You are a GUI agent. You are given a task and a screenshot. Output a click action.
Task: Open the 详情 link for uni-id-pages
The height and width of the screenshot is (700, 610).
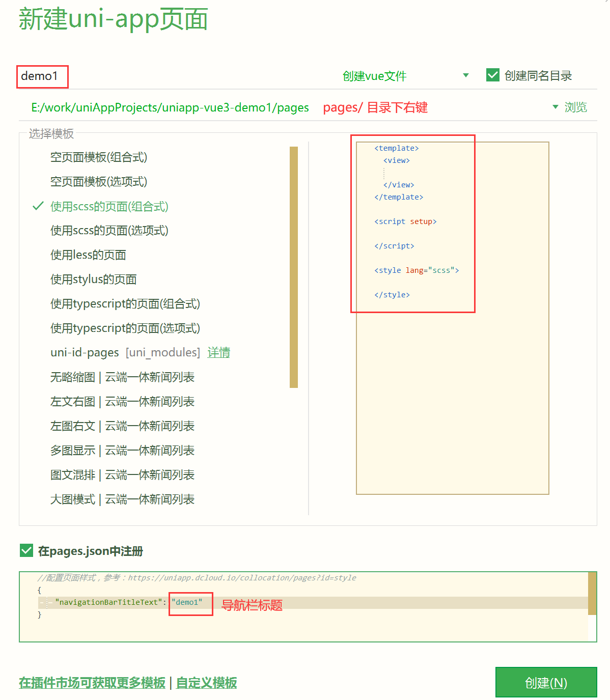[219, 352]
